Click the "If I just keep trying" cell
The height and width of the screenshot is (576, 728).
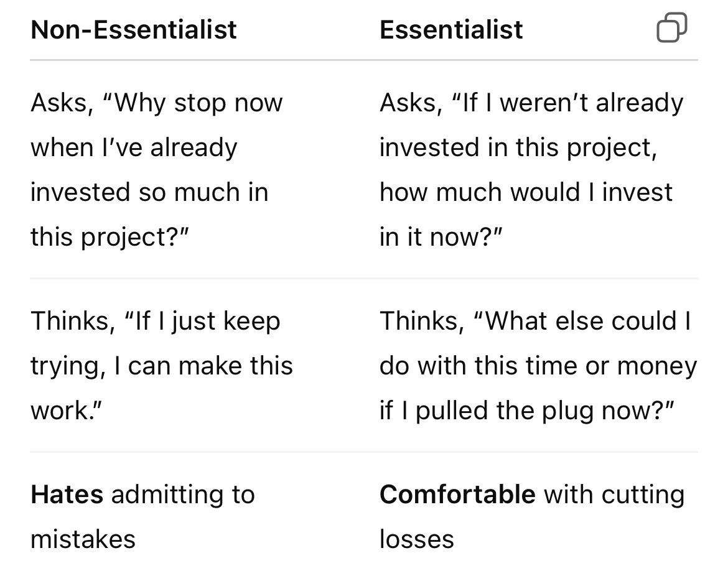[x=162, y=366]
